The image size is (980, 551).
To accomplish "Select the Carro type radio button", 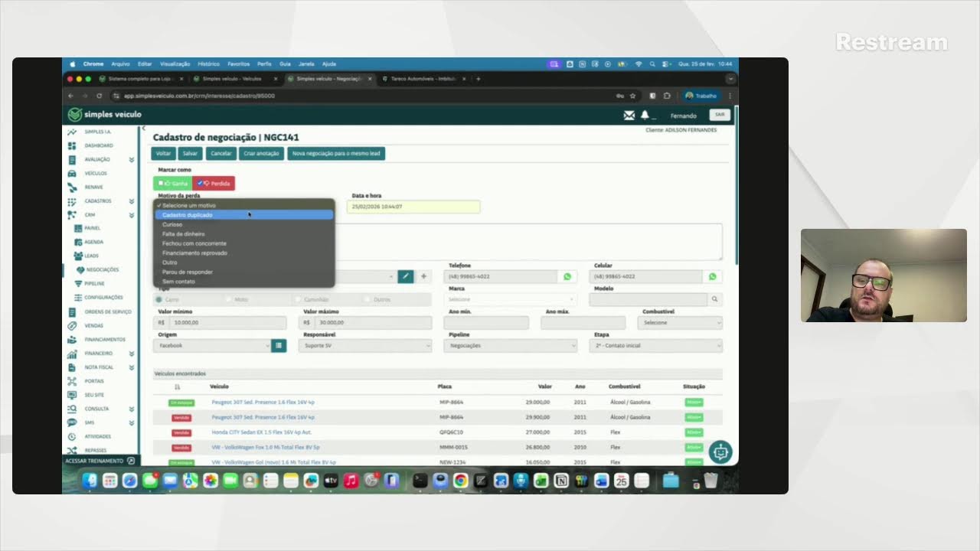I will click(159, 299).
